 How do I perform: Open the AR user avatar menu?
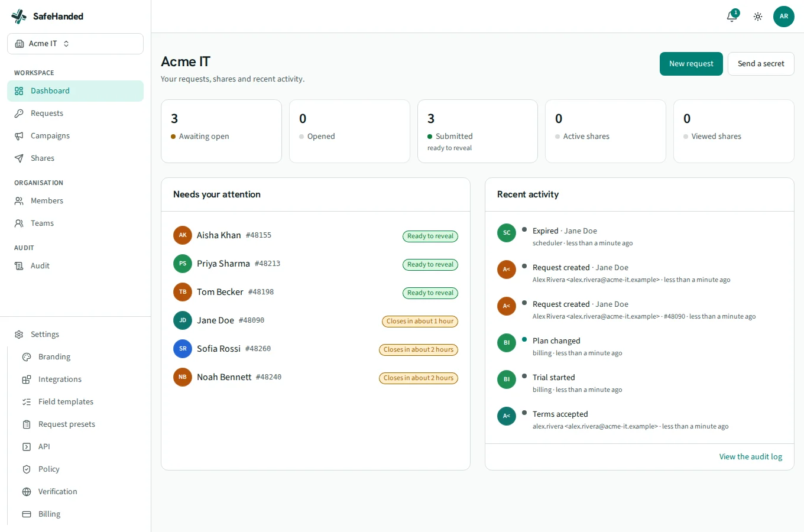[x=784, y=17]
